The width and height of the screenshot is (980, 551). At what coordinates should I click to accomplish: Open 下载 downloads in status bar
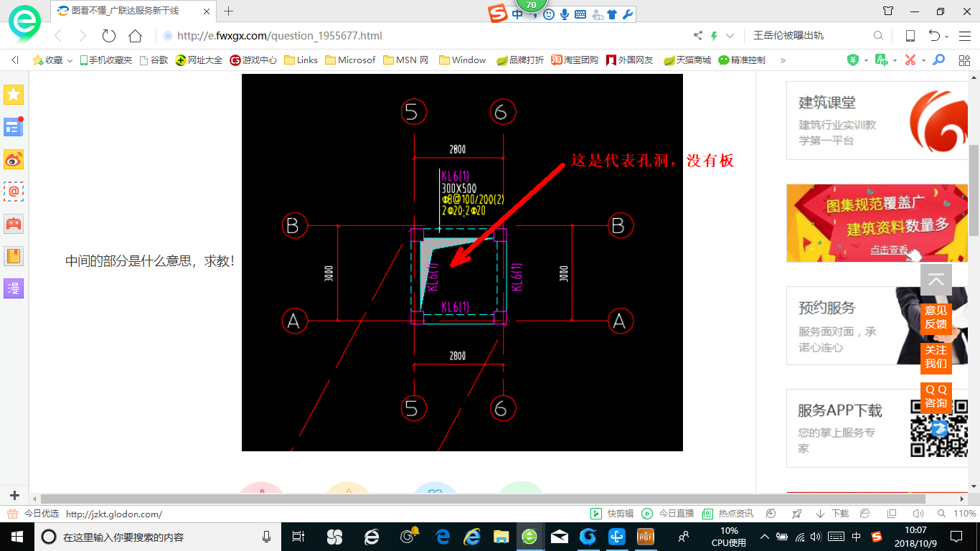[x=832, y=514]
